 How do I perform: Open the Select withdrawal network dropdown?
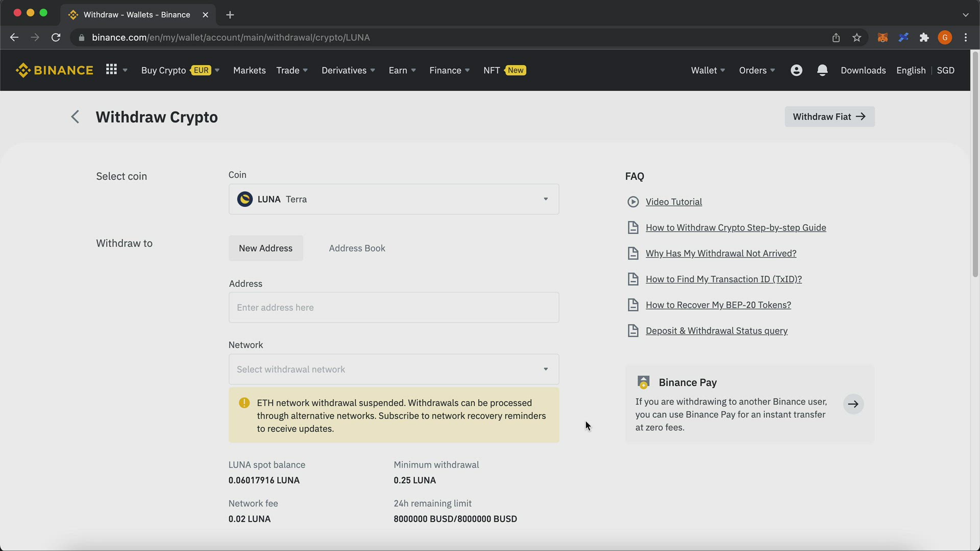394,369
